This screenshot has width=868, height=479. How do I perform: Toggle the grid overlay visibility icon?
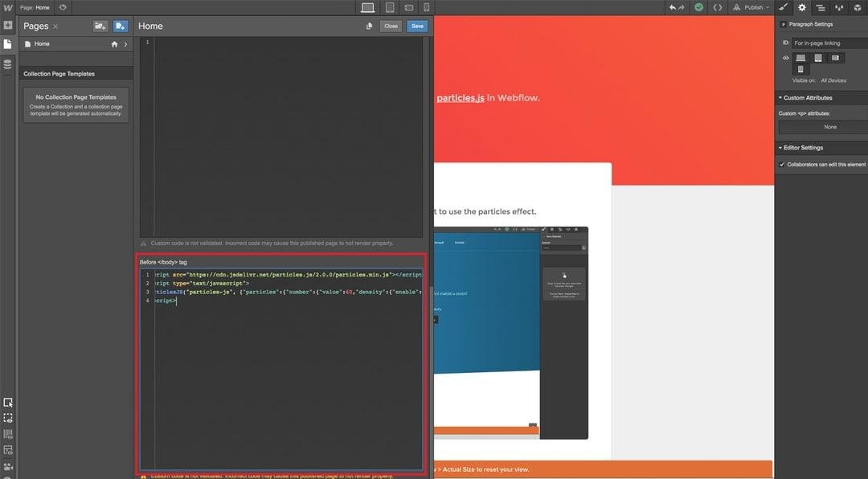click(8, 434)
